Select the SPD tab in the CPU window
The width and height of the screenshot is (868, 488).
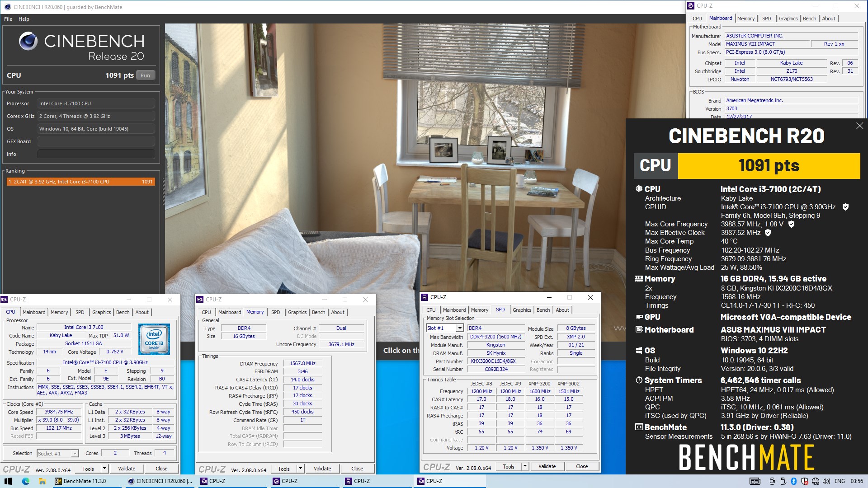(80, 312)
